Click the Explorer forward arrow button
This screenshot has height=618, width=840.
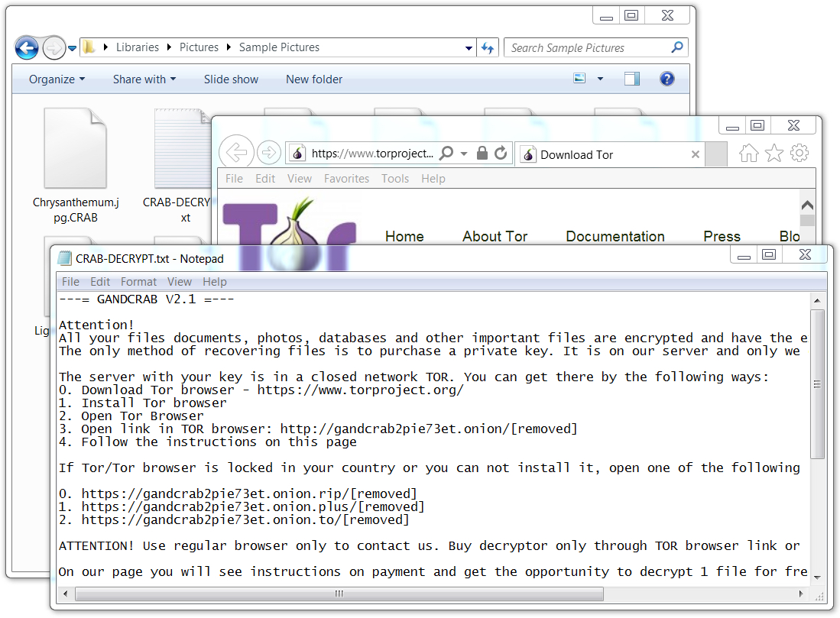54,48
